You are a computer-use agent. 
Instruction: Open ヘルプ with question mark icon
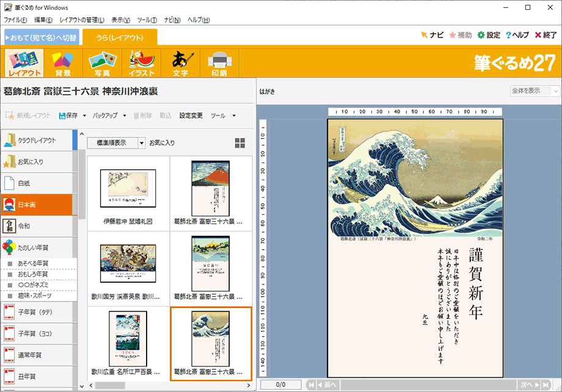click(x=517, y=35)
